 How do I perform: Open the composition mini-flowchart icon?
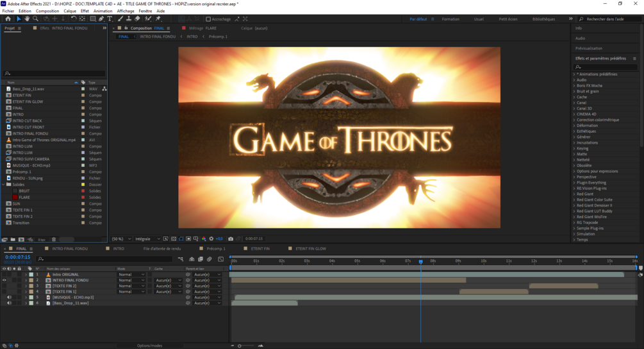click(181, 259)
